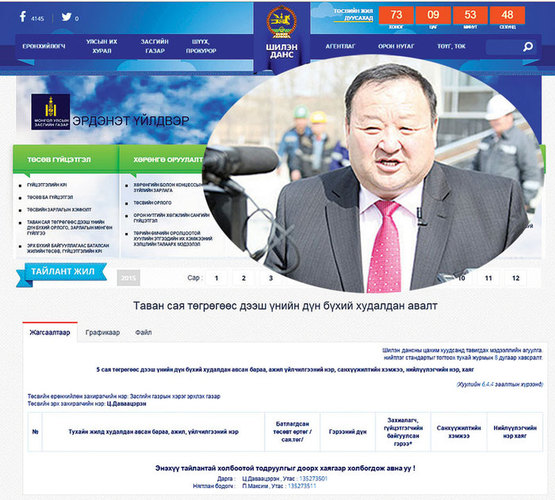The image size is (555, 500).
Task: Click the Twitter bird icon
Action: click(66, 17)
